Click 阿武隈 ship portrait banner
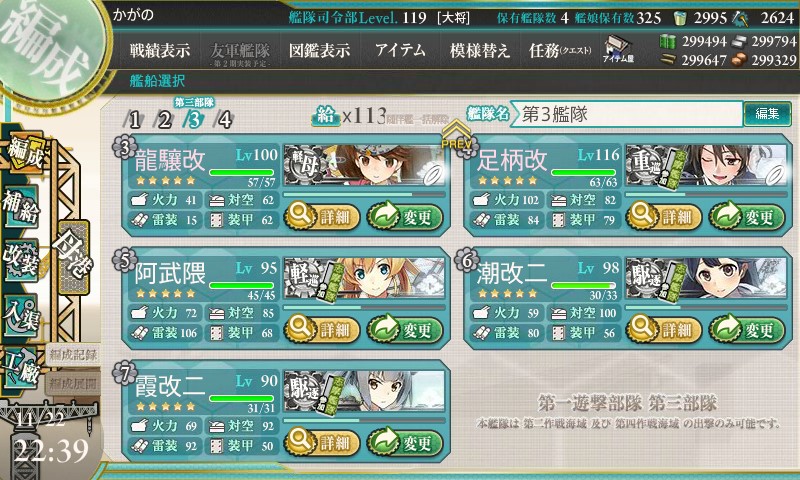 pyautogui.click(x=364, y=277)
